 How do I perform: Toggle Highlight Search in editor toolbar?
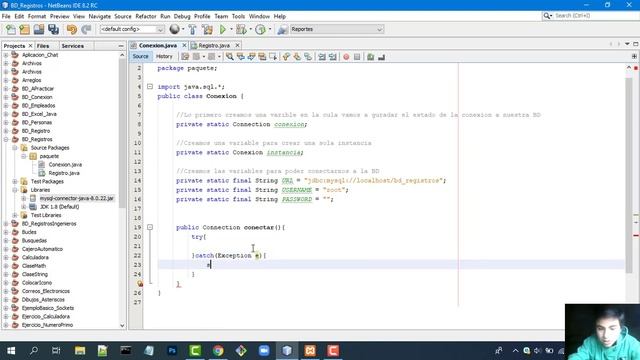[x=262, y=57]
